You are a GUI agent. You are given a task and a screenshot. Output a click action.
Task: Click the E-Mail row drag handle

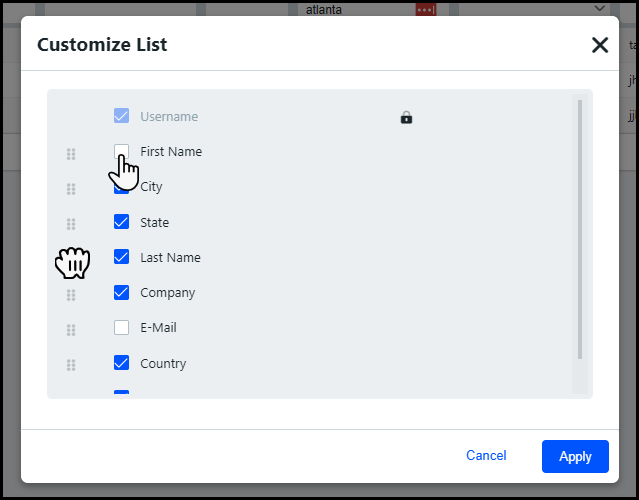pos(71,330)
